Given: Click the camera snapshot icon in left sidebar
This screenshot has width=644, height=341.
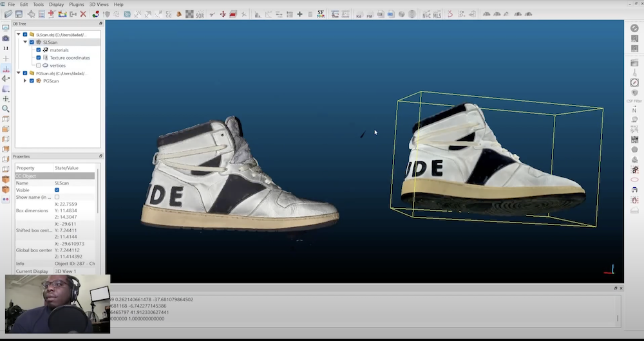Looking at the screenshot, I should click(6, 38).
